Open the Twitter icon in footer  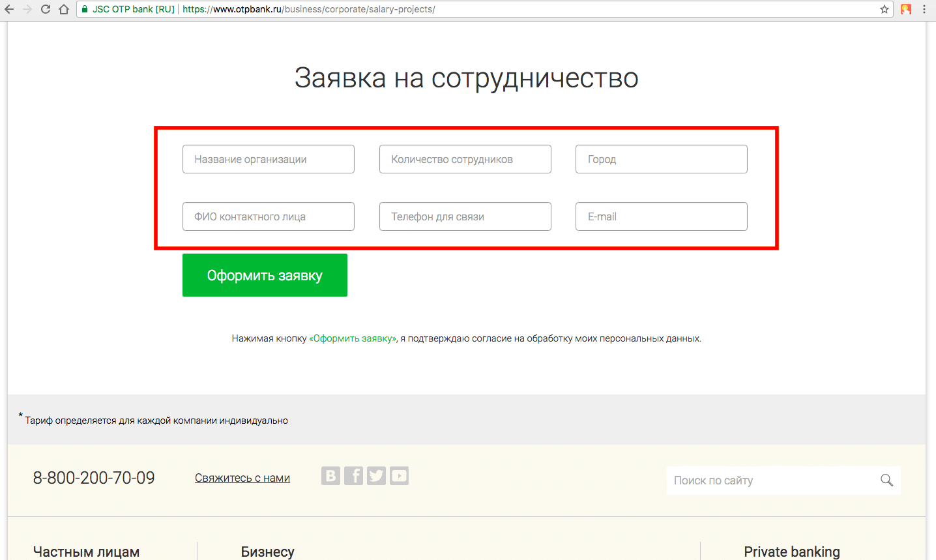pyautogui.click(x=376, y=476)
